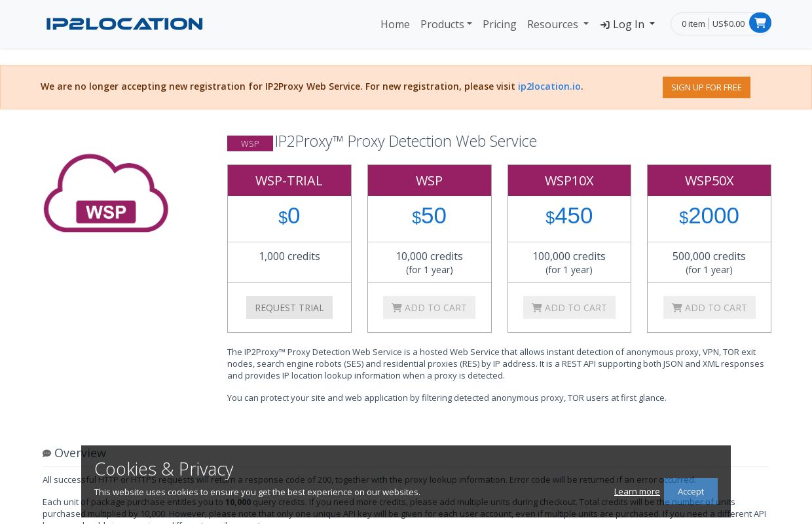812x524 pixels.
Task: Click the Request Trial button
Action: (289, 308)
